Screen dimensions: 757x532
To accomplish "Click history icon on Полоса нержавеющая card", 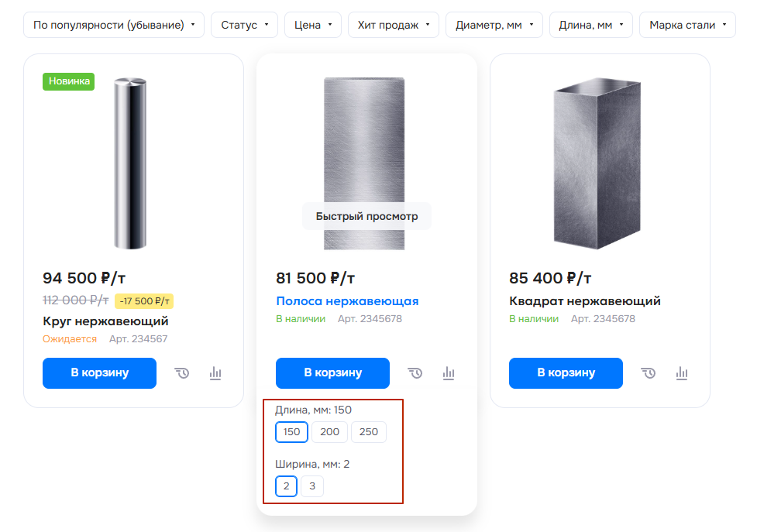I will click(415, 372).
